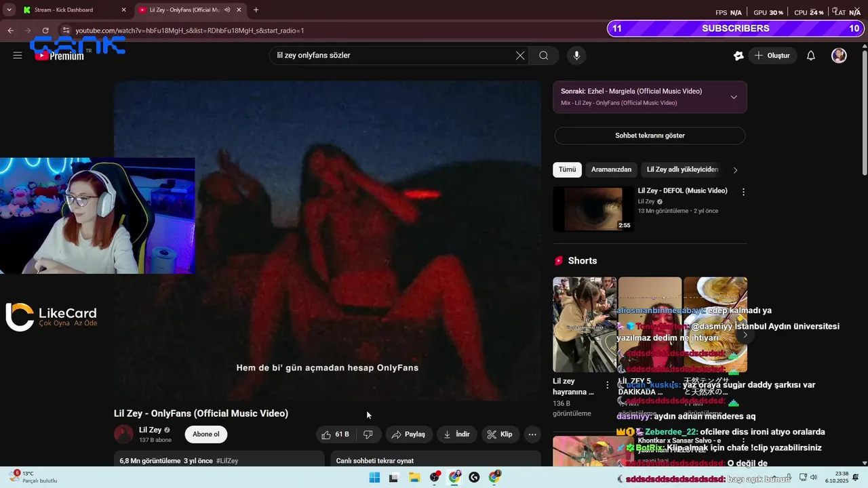Open the YouTube hamburger guide menu
This screenshot has width=868, height=488.
point(18,56)
